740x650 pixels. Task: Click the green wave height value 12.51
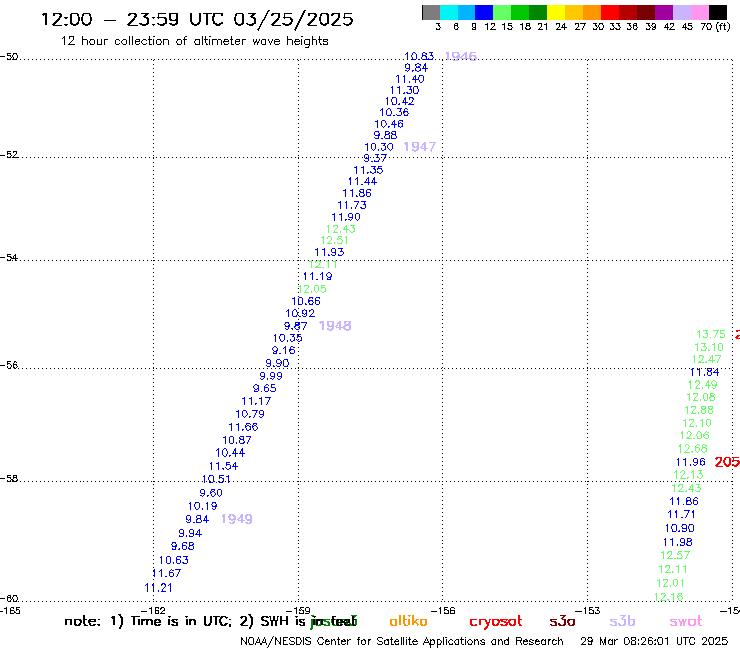[x=335, y=240]
